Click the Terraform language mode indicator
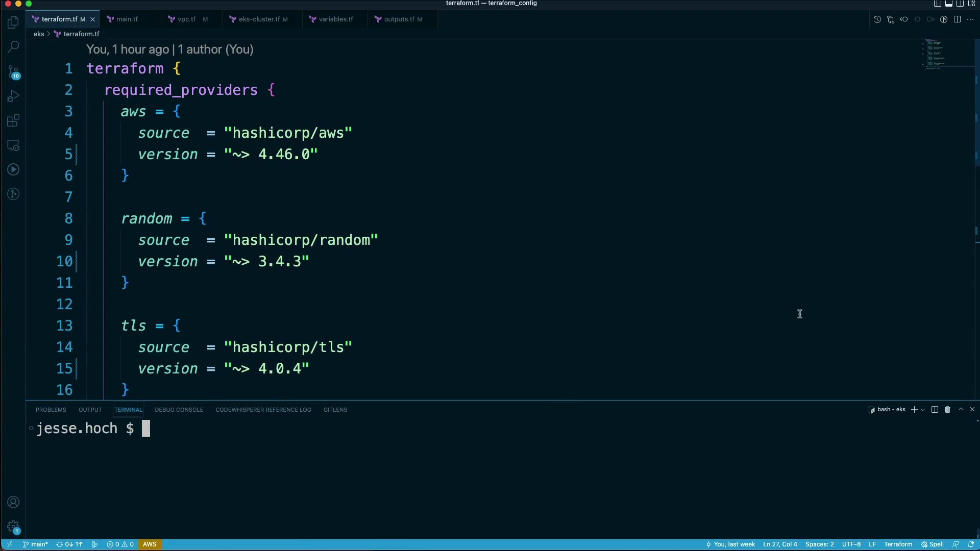 click(898, 544)
